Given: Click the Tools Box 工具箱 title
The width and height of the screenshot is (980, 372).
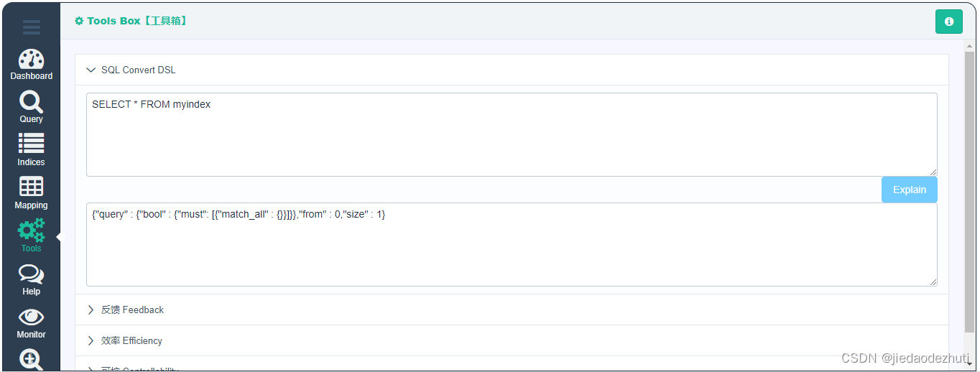Looking at the screenshot, I should 131,21.
